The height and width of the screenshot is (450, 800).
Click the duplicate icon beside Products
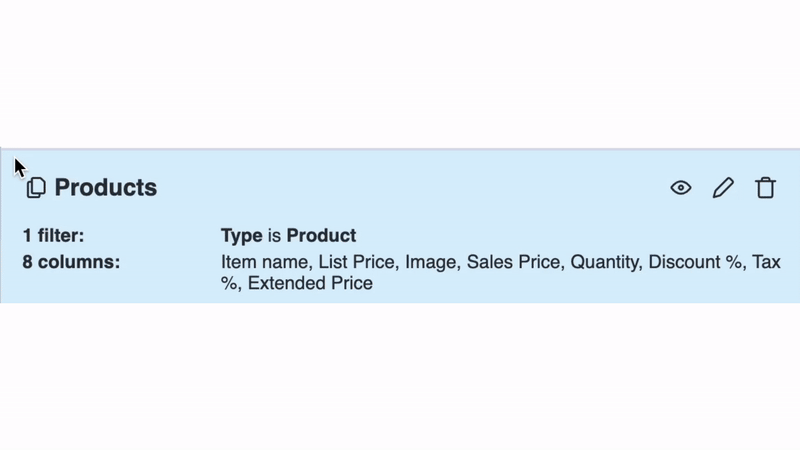point(36,188)
